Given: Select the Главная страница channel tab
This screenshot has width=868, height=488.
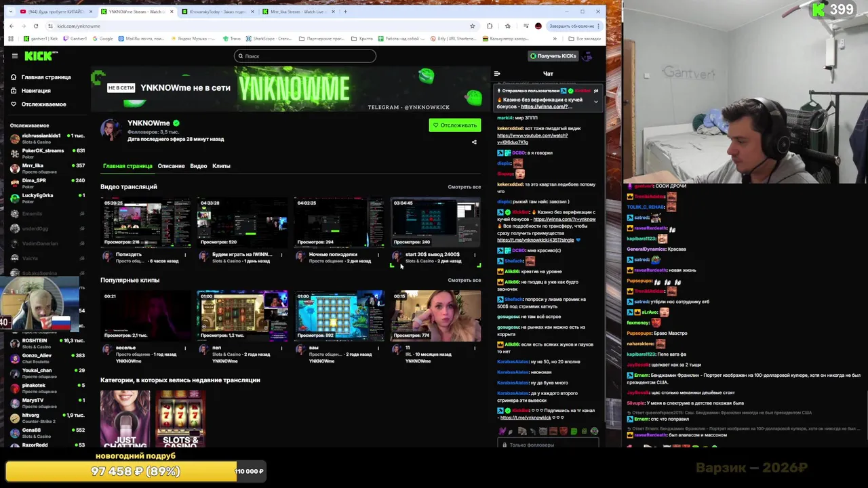Looking at the screenshot, I should tap(127, 166).
